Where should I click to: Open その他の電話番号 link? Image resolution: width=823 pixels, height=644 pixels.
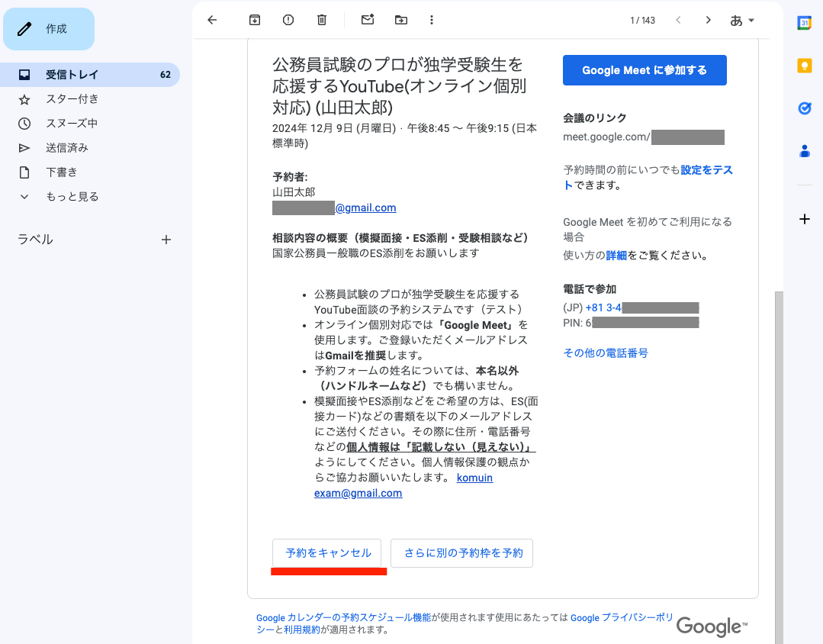(x=605, y=353)
